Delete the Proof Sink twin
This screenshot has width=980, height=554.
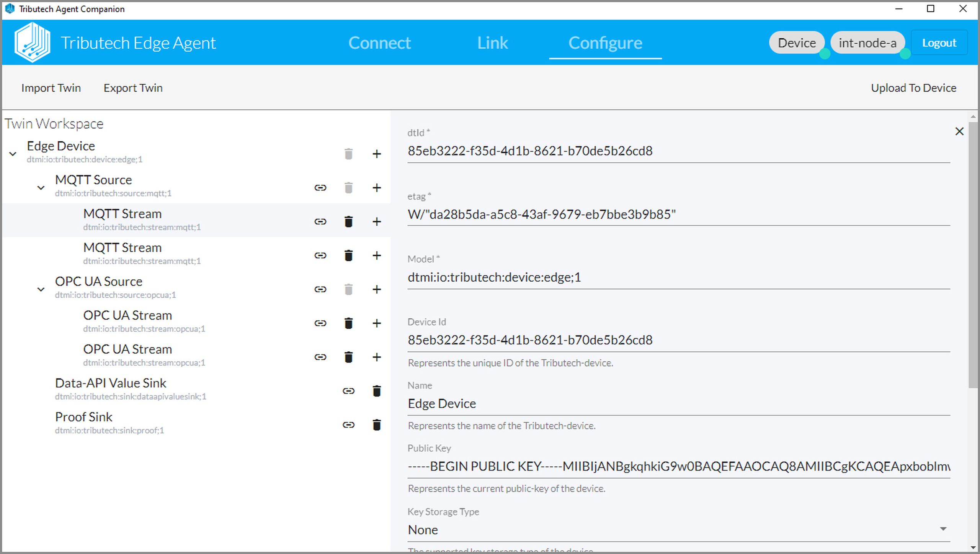coord(377,425)
